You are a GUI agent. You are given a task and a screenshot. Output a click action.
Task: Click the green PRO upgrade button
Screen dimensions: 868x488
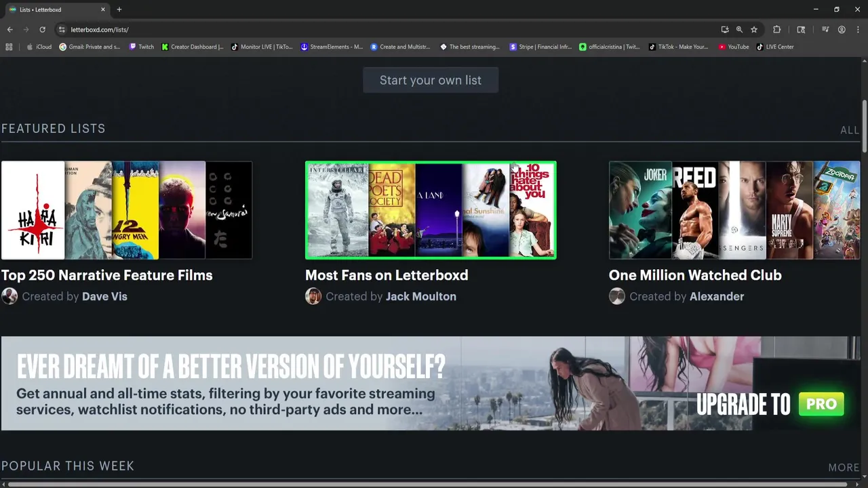click(821, 404)
